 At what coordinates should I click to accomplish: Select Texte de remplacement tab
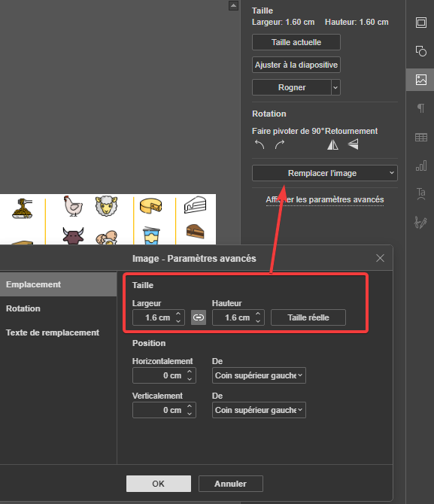point(53,332)
